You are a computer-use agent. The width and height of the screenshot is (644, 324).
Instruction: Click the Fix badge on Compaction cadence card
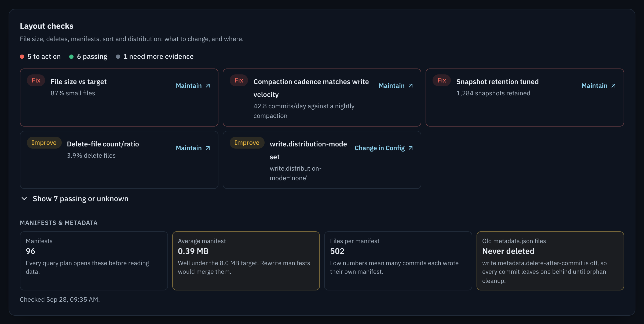(239, 80)
